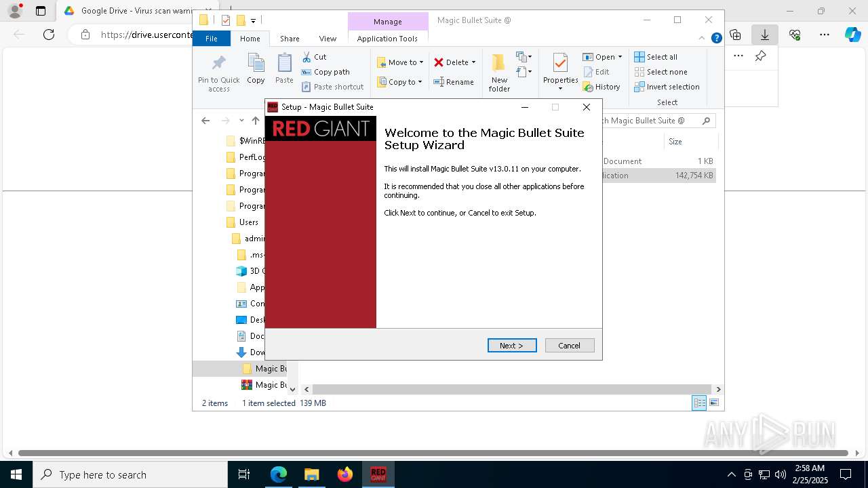The height and width of the screenshot is (488, 868).
Task: Choose Copy path in ribbon
Action: (x=325, y=72)
